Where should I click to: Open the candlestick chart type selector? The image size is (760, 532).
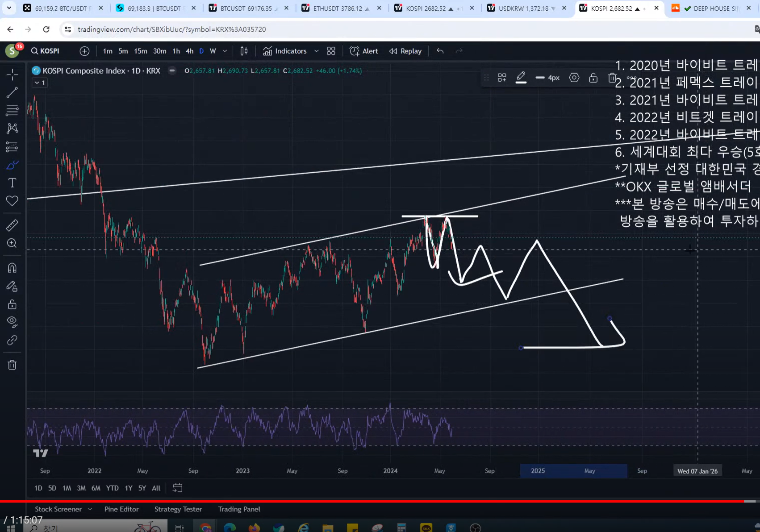tap(244, 51)
